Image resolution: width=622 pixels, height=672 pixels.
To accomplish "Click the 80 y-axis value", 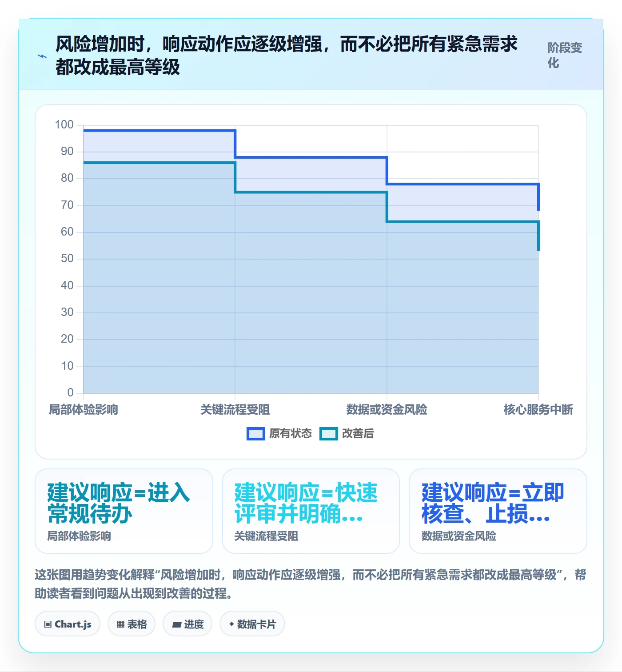I will pos(67,178).
